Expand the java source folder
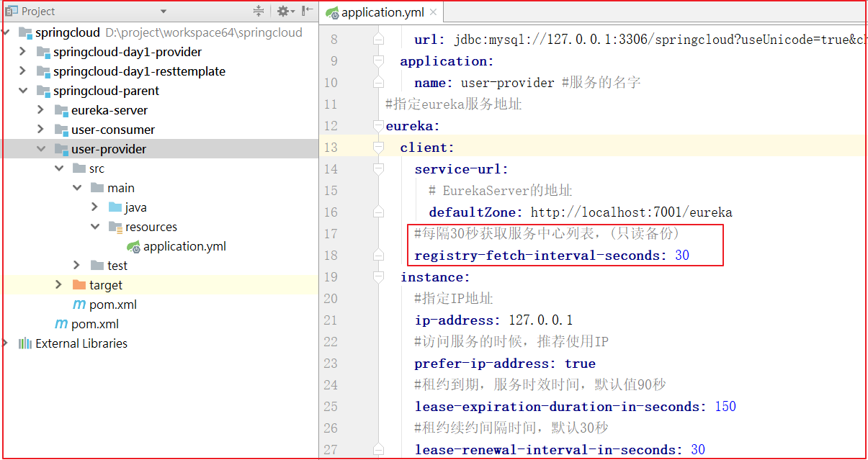The height and width of the screenshot is (460, 868). click(95, 207)
